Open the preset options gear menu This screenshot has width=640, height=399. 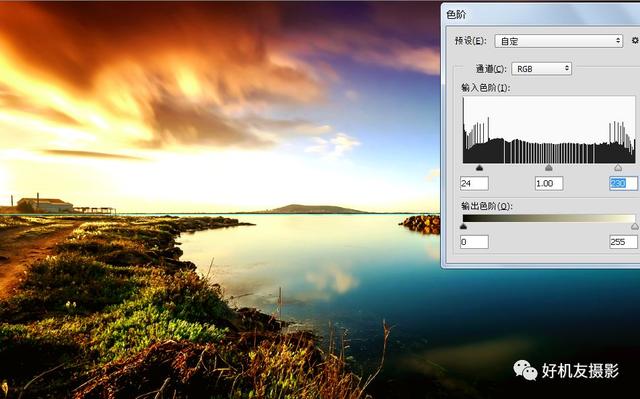[x=635, y=41]
